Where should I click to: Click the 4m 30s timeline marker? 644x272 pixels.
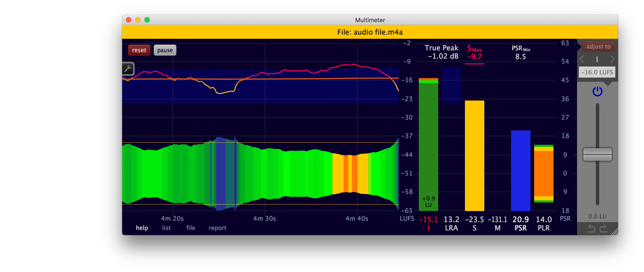[265, 218]
